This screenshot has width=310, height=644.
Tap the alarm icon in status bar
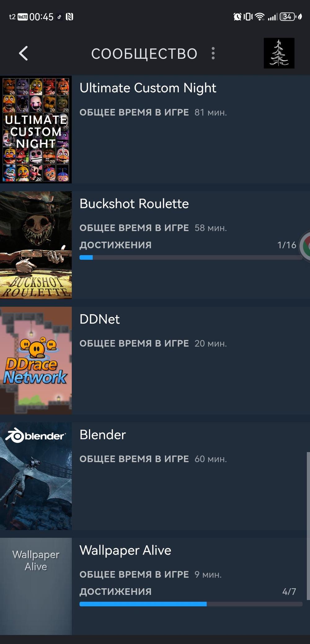coord(237,17)
